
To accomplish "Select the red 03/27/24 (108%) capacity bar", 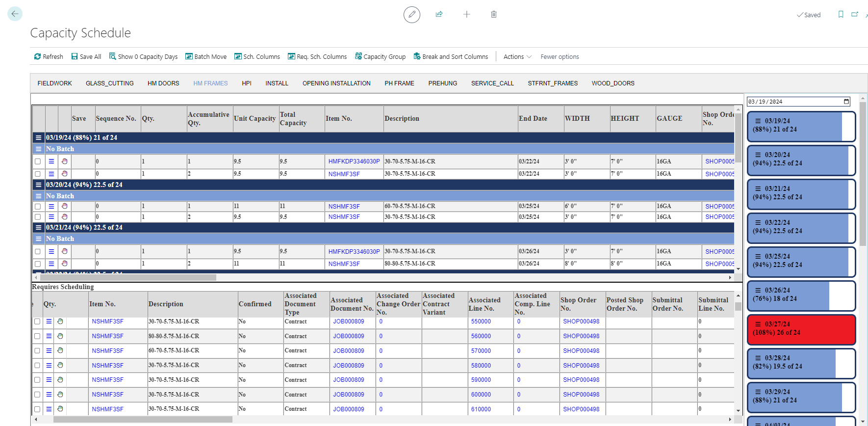I will pyautogui.click(x=801, y=329).
